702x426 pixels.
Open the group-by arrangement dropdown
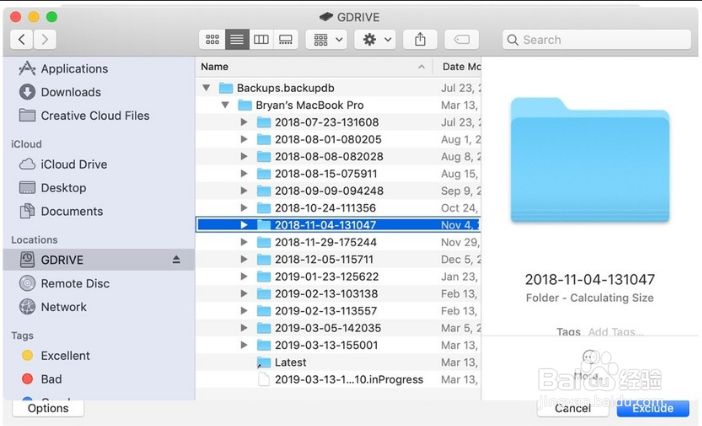326,40
